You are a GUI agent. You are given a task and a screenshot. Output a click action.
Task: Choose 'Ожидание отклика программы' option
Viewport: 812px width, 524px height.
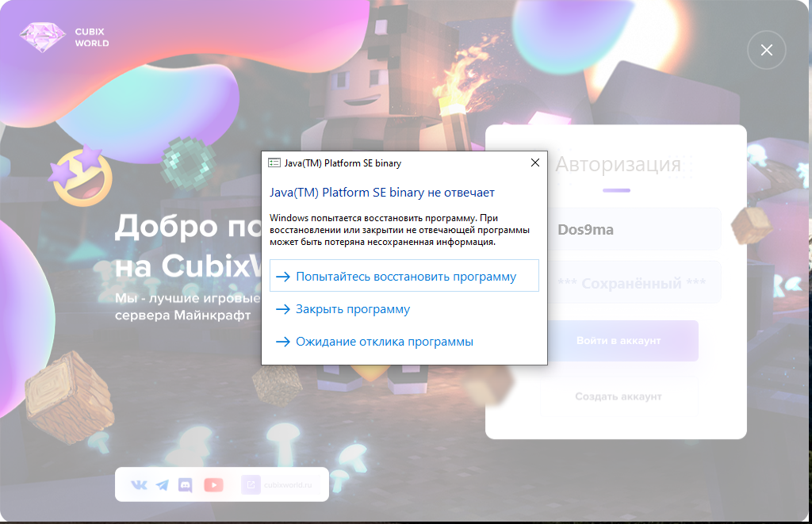[x=384, y=342]
